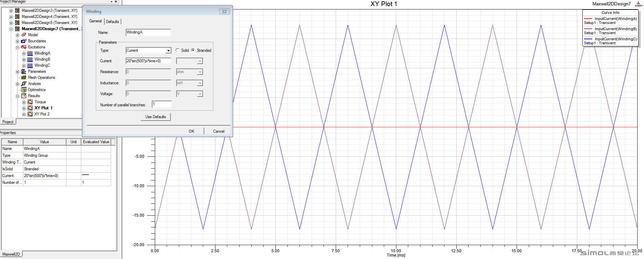Select Mesh Operations in the project tree
The height and width of the screenshot is (259, 644).
click(x=41, y=78)
